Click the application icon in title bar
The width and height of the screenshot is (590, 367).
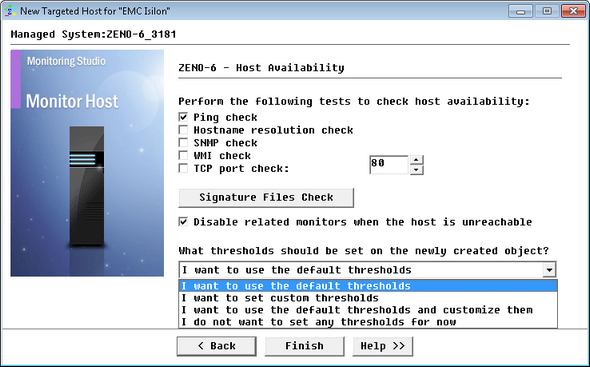coord(10,11)
